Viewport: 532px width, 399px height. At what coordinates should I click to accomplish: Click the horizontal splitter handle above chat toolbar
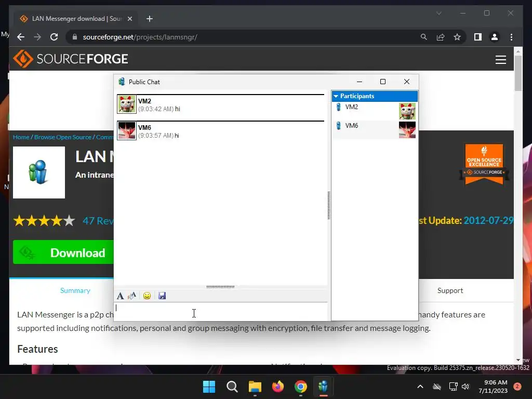click(x=220, y=287)
